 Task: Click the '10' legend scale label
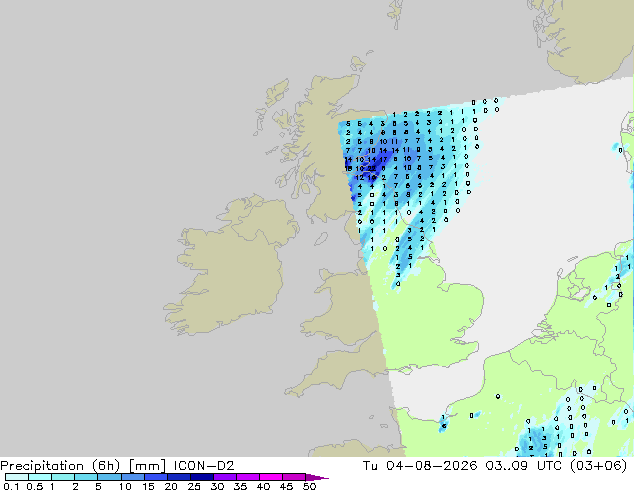(x=125, y=486)
